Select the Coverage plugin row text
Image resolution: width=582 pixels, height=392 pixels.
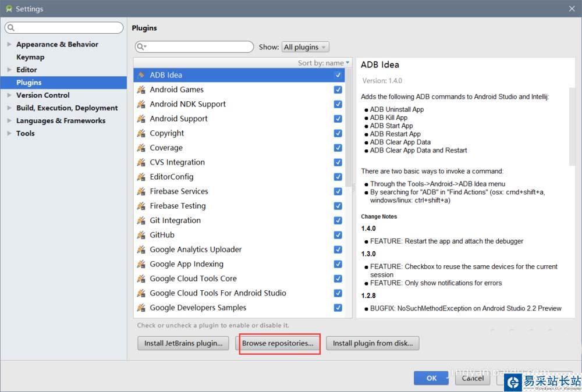166,148
